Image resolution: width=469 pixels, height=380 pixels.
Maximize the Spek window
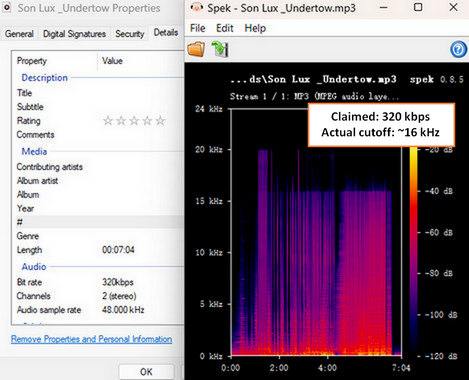pos(418,7)
